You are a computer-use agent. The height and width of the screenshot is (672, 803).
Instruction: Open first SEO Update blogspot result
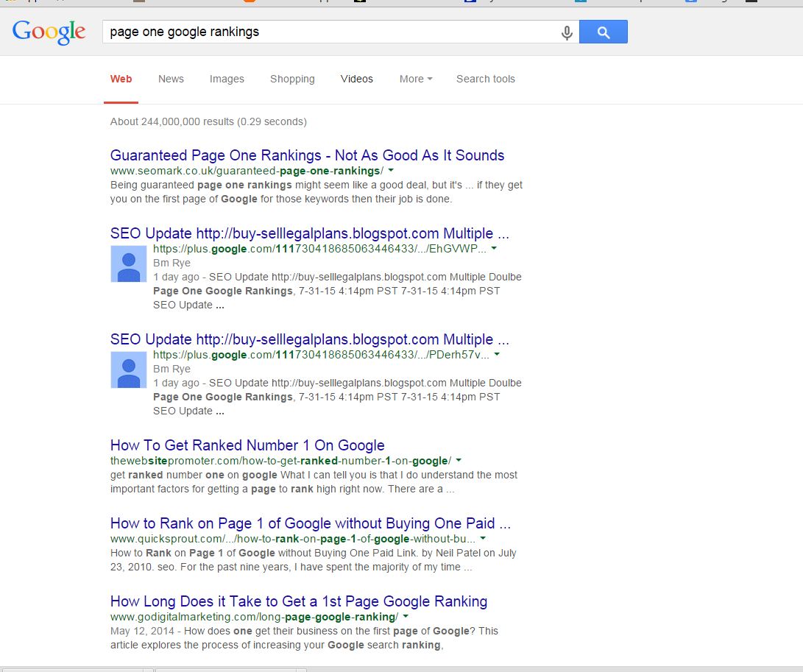click(310, 233)
